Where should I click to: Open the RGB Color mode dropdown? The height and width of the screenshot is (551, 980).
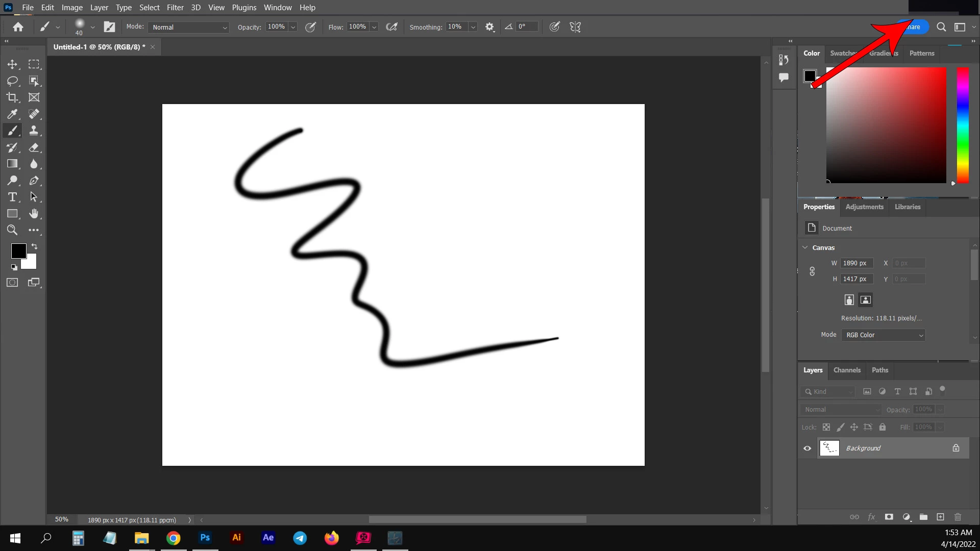[883, 335]
